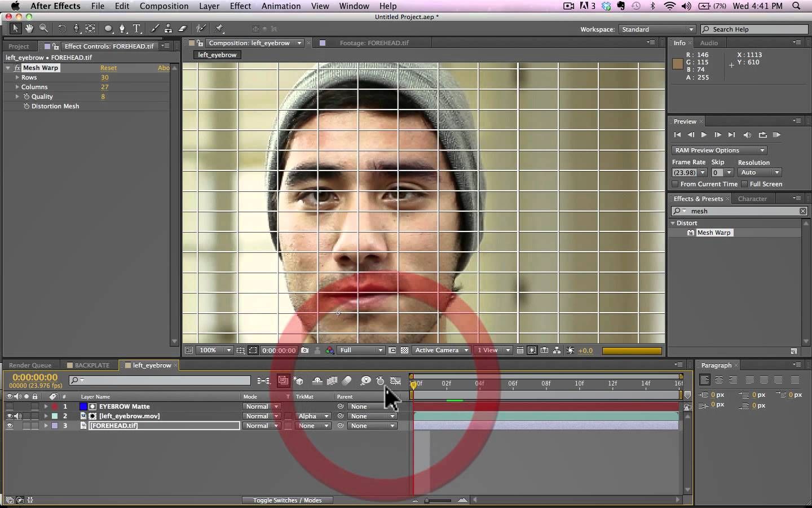Open the Resolution Auto dropdown in Preview
Screen dimensions: 812x508
pos(760,172)
